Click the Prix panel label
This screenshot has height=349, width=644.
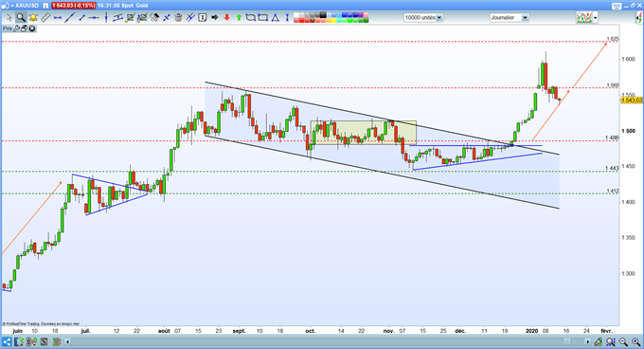(8, 28)
